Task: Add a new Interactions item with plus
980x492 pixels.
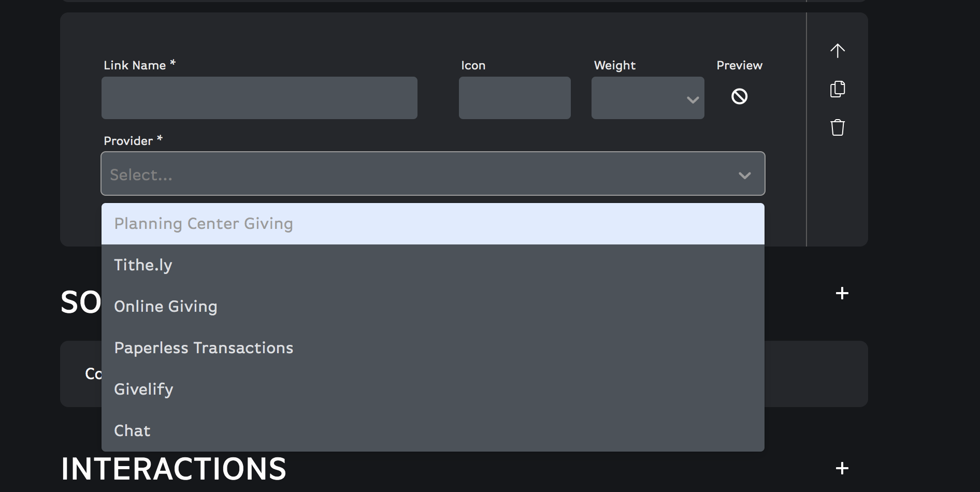Action: pos(842,468)
